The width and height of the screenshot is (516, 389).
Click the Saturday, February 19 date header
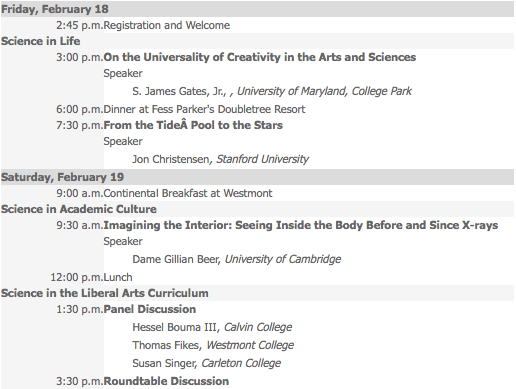click(x=62, y=177)
